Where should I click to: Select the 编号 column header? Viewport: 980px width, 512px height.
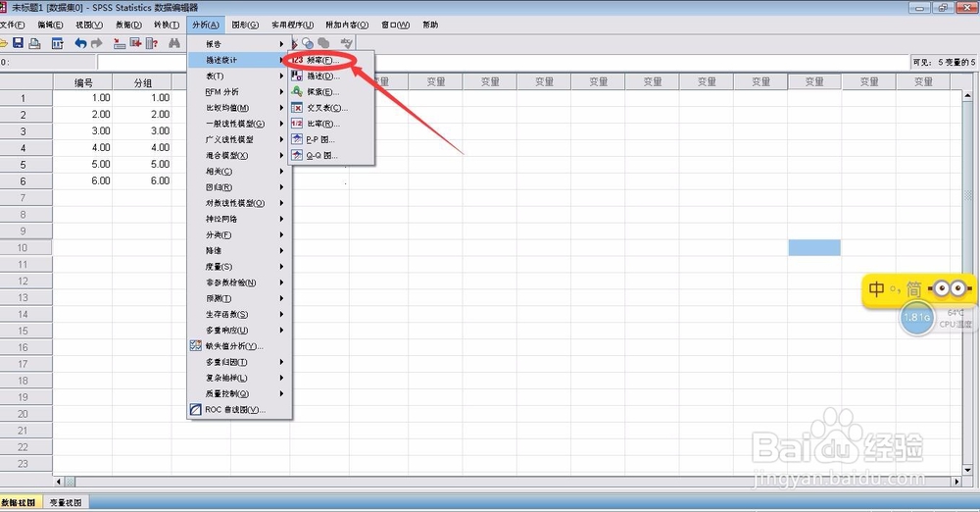83,82
